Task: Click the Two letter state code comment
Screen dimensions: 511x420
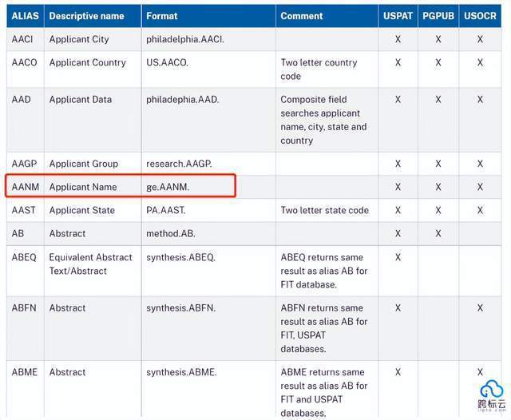Action: 325,210
